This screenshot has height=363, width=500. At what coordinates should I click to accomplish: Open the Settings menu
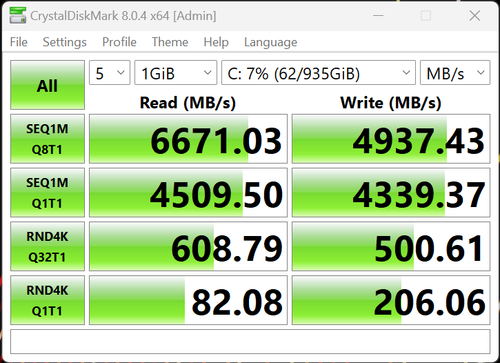pyautogui.click(x=65, y=42)
